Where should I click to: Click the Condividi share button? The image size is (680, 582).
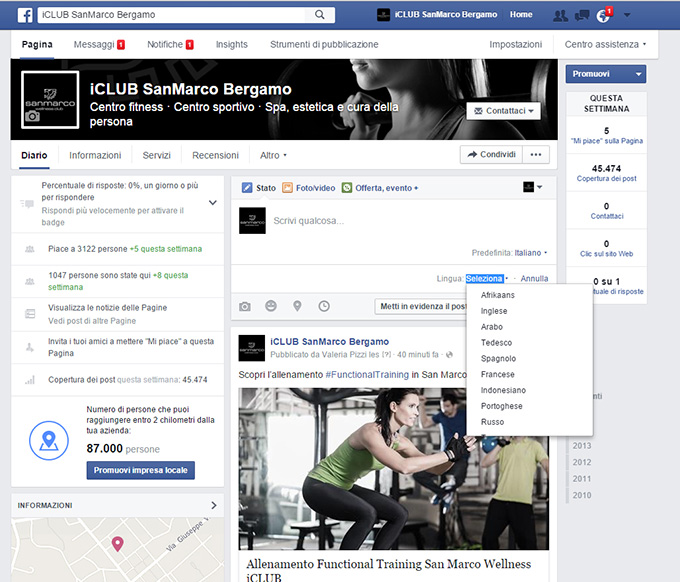tap(491, 154)
